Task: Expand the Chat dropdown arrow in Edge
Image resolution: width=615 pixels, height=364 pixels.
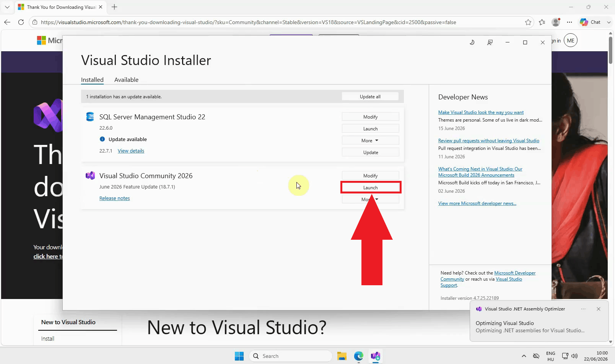Action: 608,22
